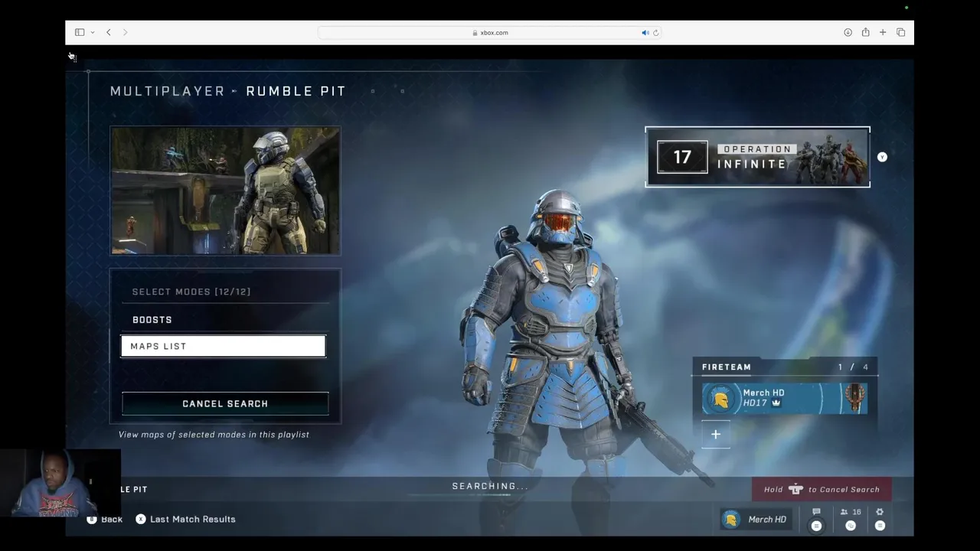The width and height of the screenshot is (980, 551).
Task: Open Safari downloads
Action: (848, 32)
